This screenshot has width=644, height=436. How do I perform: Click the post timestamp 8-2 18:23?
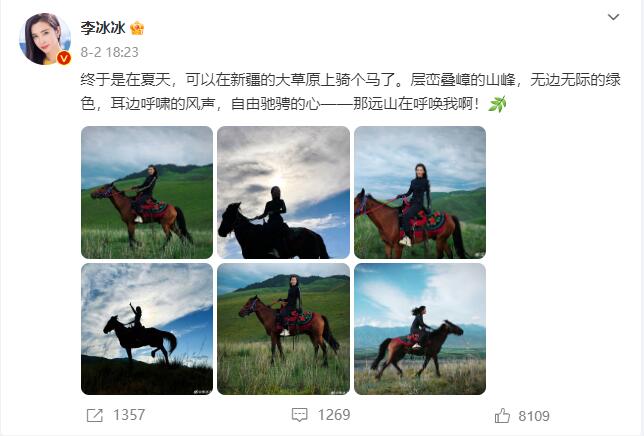tap(109, 52)
